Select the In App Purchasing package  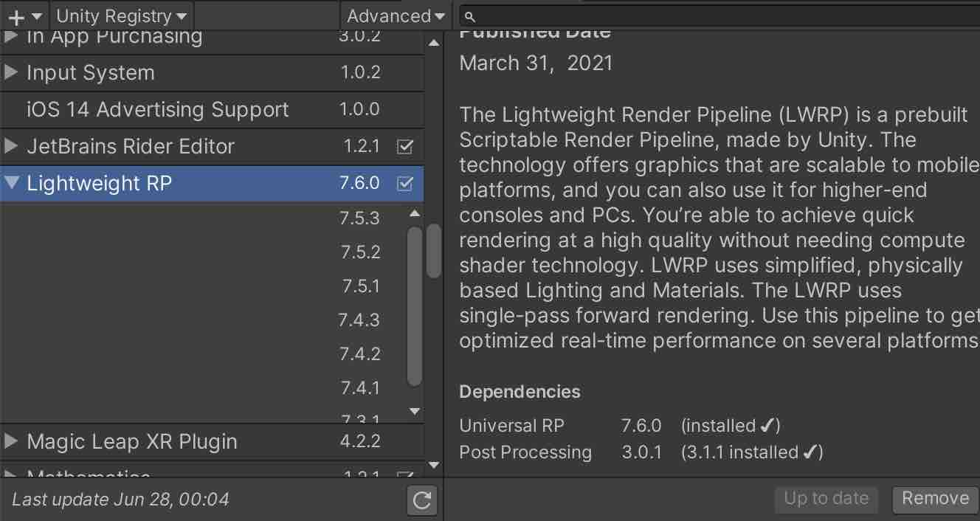coord(212,41)
